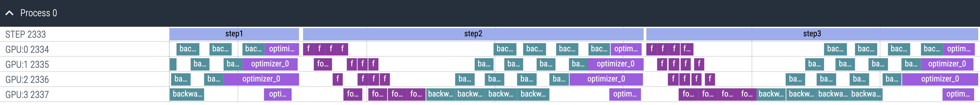Screen dimensions: 980x105
Task: Select the GPU:2 2336 thread row label
Action: pyautogui.click(x=27, y=79)
